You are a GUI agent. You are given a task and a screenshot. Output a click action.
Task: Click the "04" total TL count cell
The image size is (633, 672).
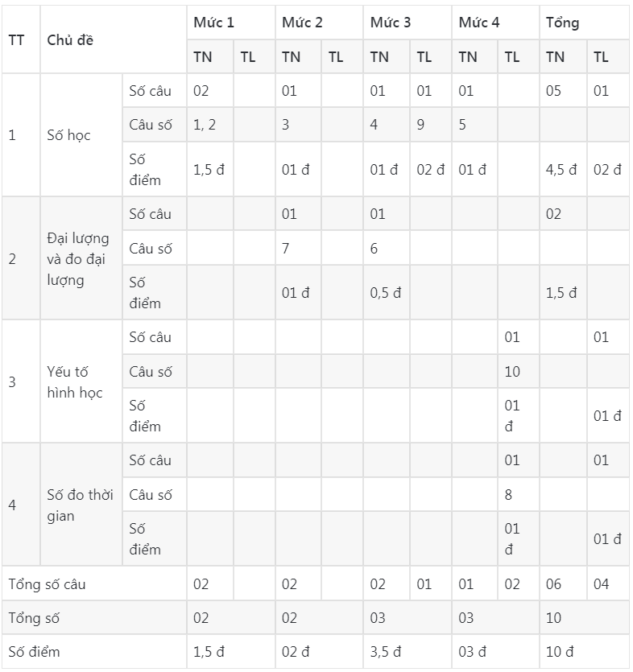pyautogui.click(x=608, y=583)
